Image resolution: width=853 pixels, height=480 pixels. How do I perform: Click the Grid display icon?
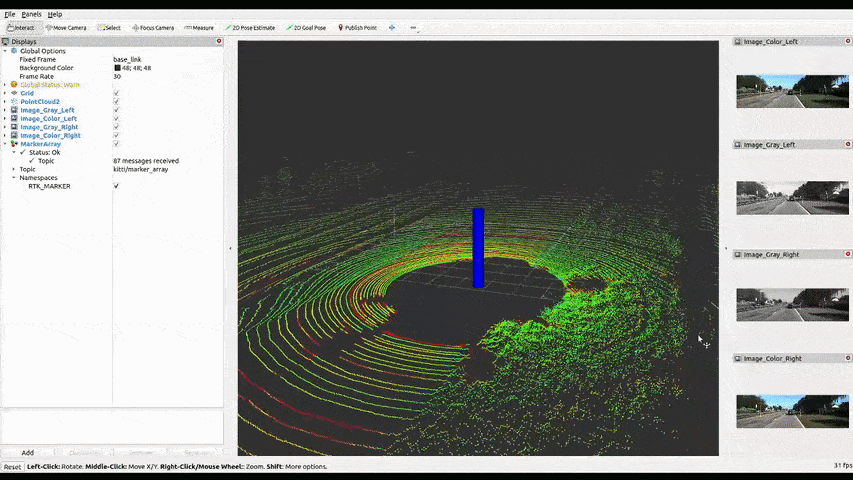[x=14, y=93]
